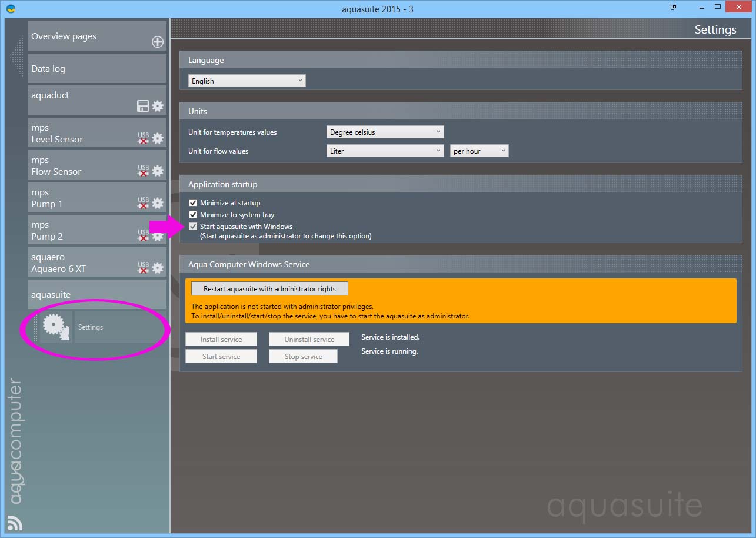The image size is (756, 538).
Task: Toggle Start aquasuite with Windows checkbox
Action: point(193,227)
